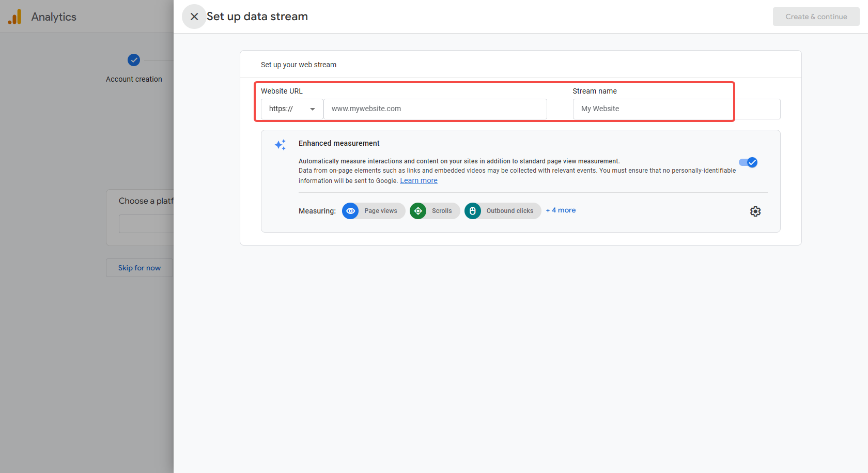
Task: Click the Skip for now button
Action: (139, 268)
